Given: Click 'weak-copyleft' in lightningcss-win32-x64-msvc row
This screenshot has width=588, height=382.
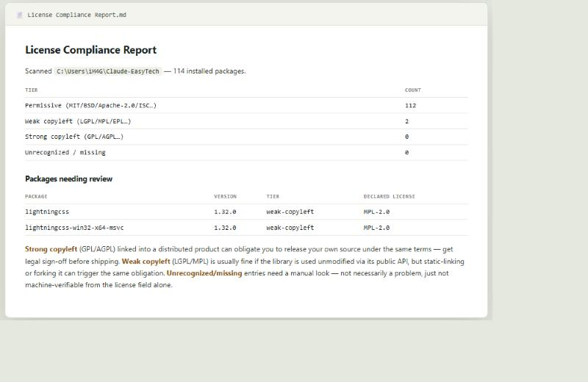Looking at the screenshot, I should click(290, 228).
